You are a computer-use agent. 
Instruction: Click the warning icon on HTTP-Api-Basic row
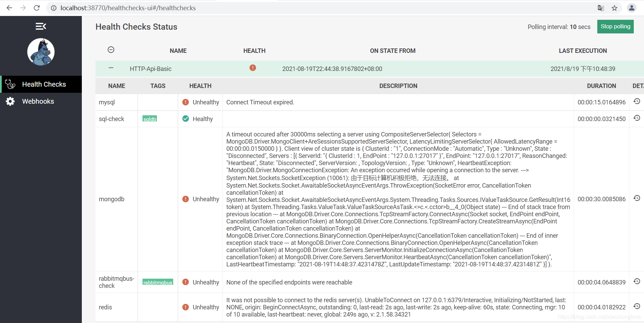252,68
